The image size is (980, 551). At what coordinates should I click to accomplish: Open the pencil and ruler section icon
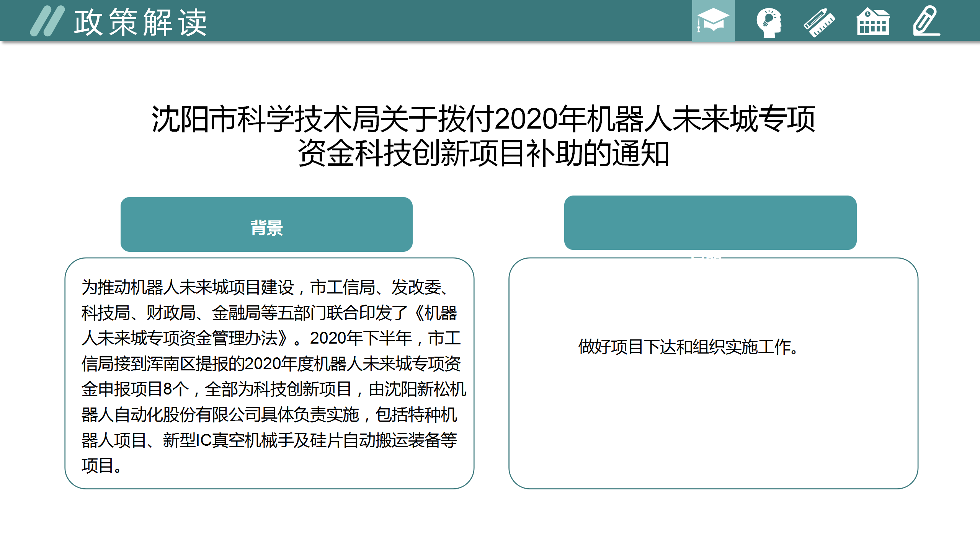[819, 22]
